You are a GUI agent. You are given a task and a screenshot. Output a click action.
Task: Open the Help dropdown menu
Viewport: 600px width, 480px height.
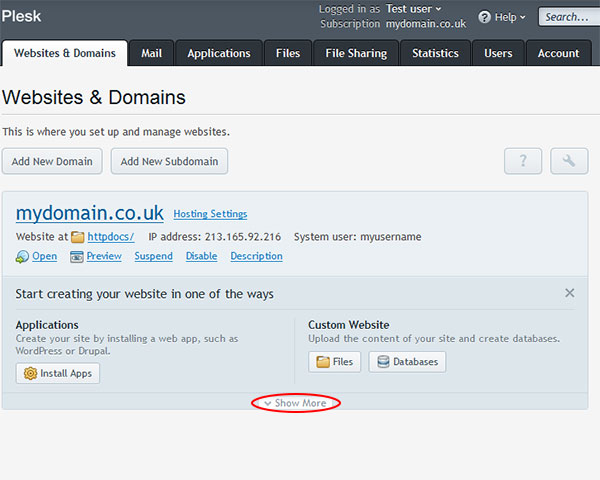(510, 17)
